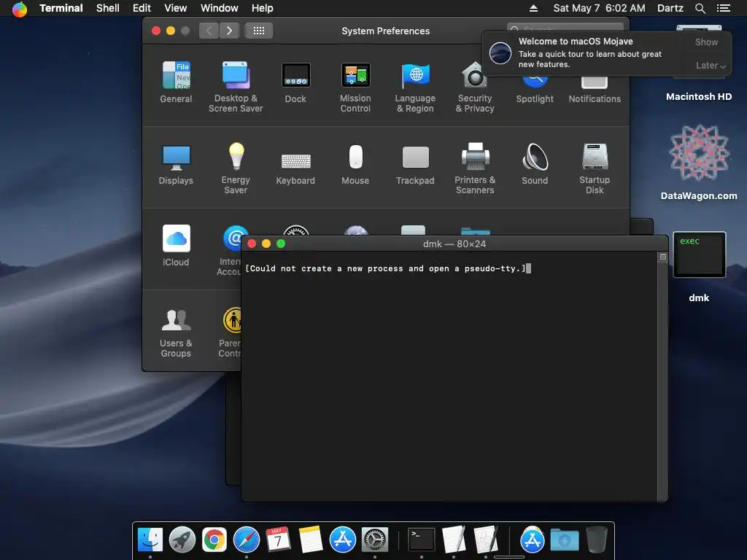This screenshot has width=747, height=560.
Task: Open the Trash in the Dock
Action: tap(596, 540)
